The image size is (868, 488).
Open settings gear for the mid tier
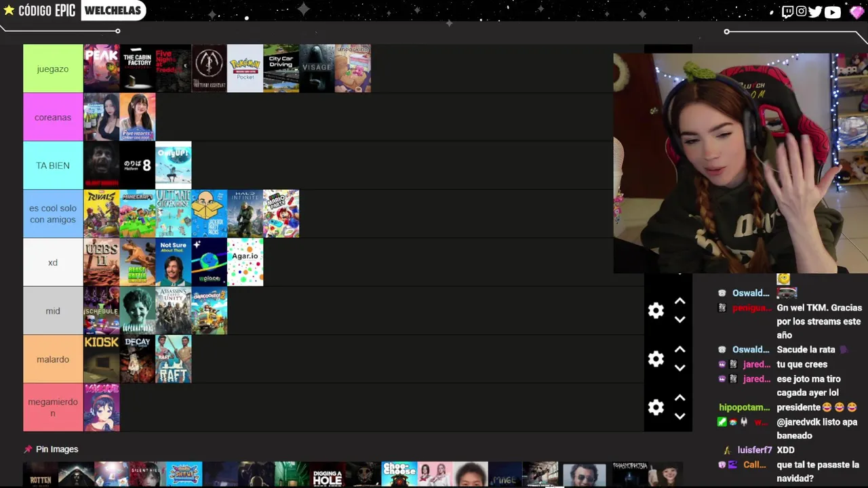(656, 310)
